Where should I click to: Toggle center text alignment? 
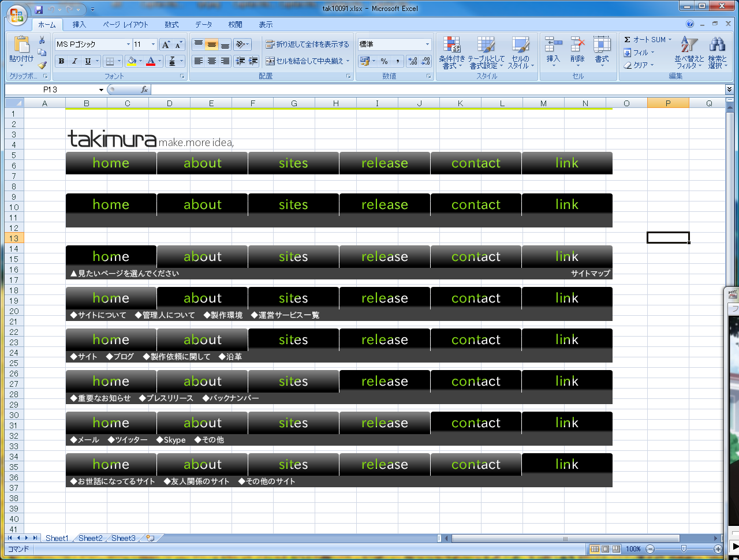tap(211, 61)
